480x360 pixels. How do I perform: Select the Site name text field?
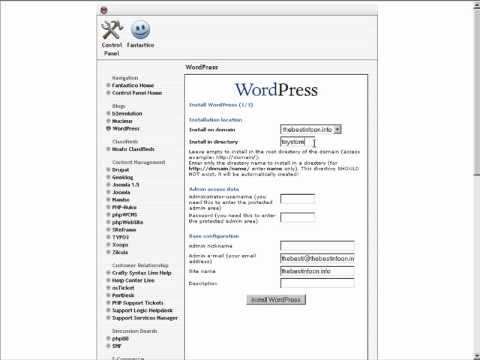(317, 271)
